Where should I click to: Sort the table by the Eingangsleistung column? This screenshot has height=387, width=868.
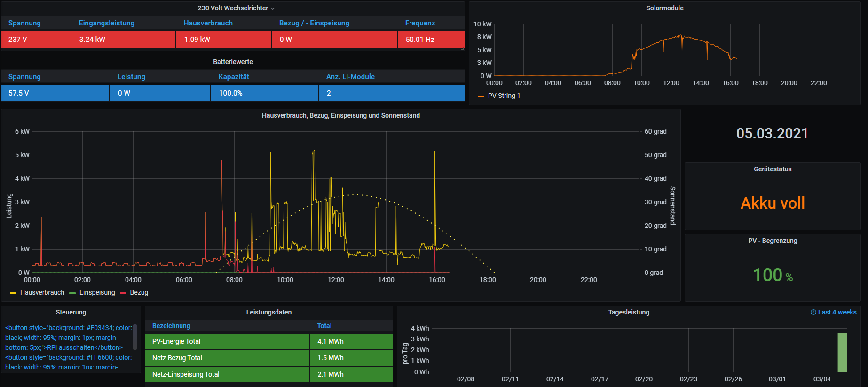107,23
